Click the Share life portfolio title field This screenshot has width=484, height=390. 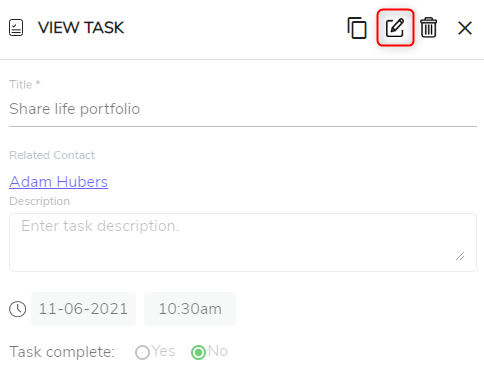(243, 109)
